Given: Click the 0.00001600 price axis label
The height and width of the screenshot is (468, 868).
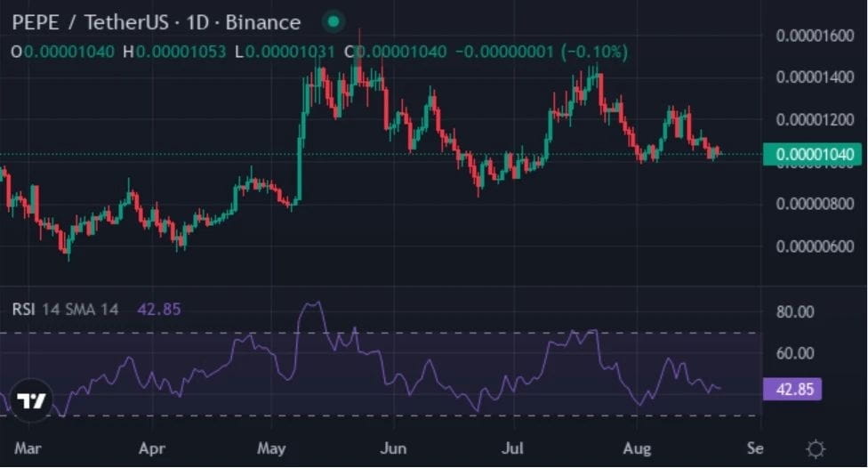Looking at the screenshot, I should click(815, 36).
